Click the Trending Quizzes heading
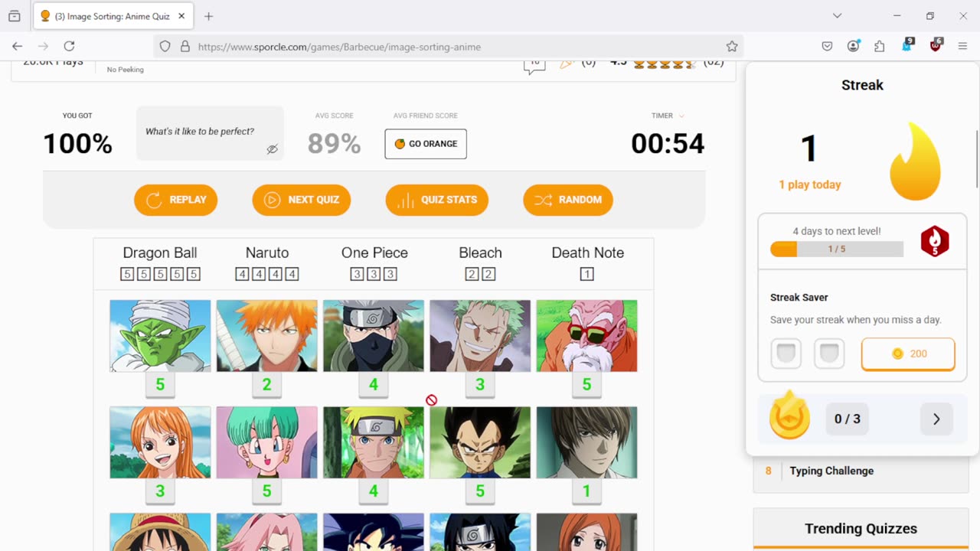The image size is (980, 551). [x=861, y=529]
